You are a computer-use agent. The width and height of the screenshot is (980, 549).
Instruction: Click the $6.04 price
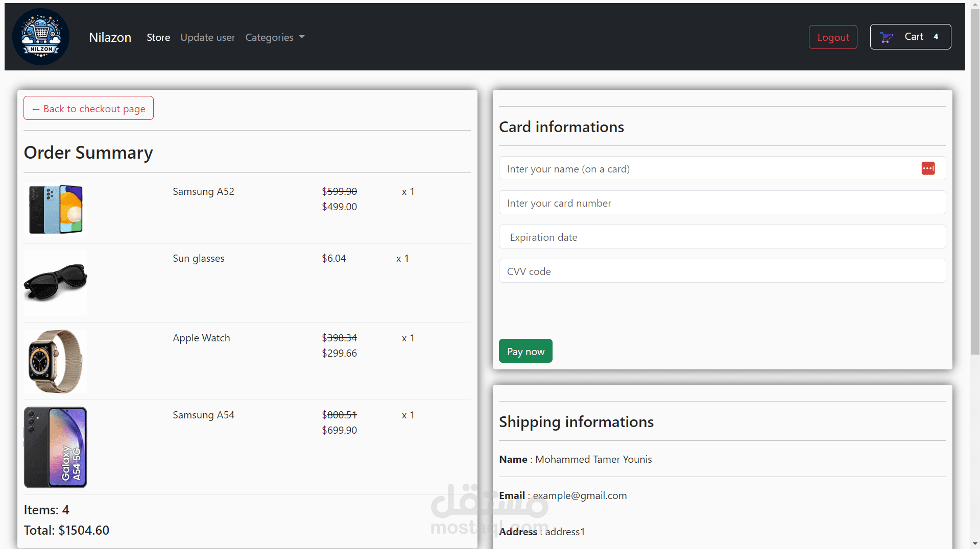point(334,258)
